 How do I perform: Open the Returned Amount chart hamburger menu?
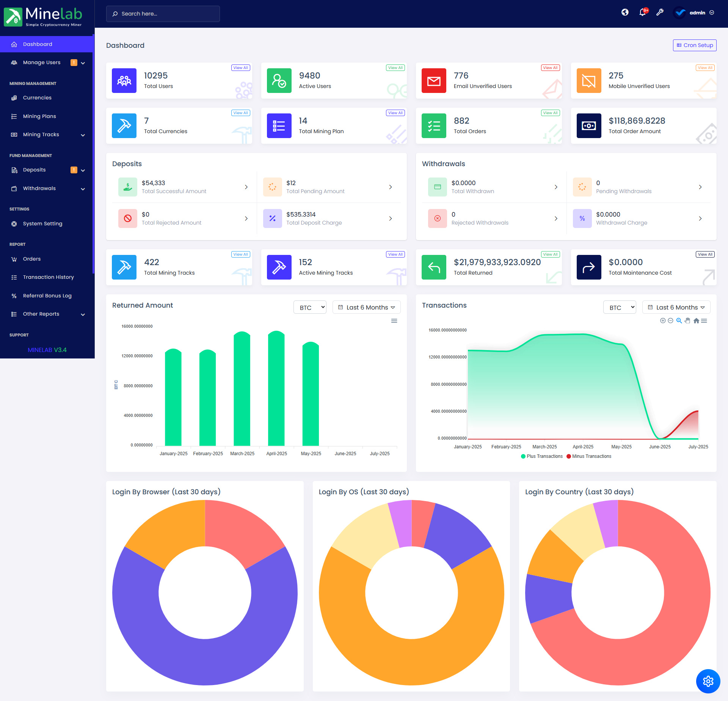pos(394,321)
